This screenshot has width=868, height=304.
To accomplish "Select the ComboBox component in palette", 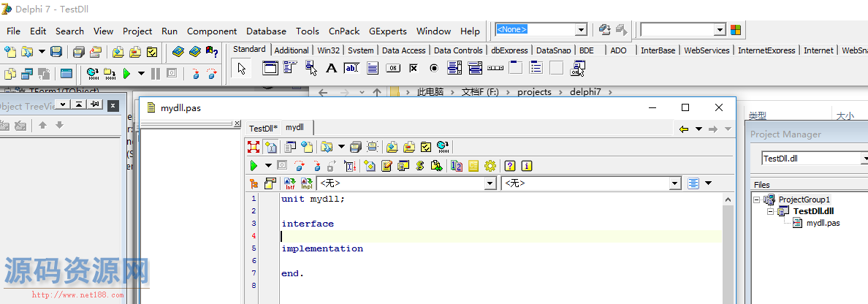I will click(475, 68).
